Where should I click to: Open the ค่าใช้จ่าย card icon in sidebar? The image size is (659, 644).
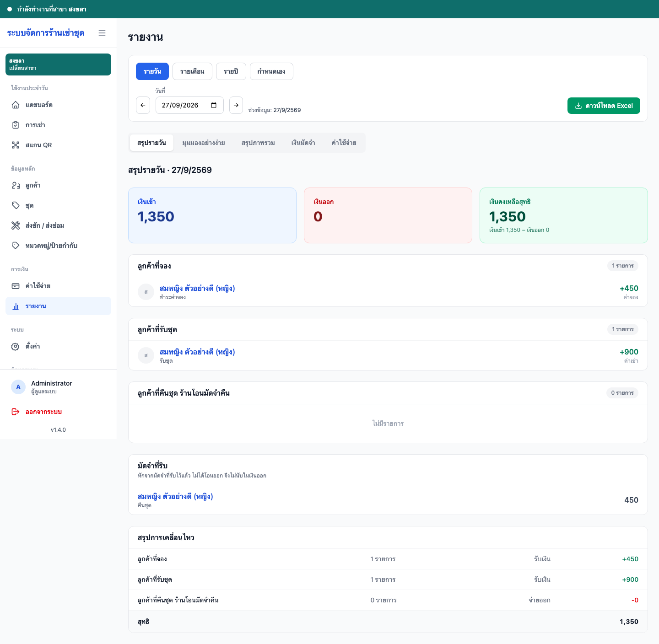16,286
